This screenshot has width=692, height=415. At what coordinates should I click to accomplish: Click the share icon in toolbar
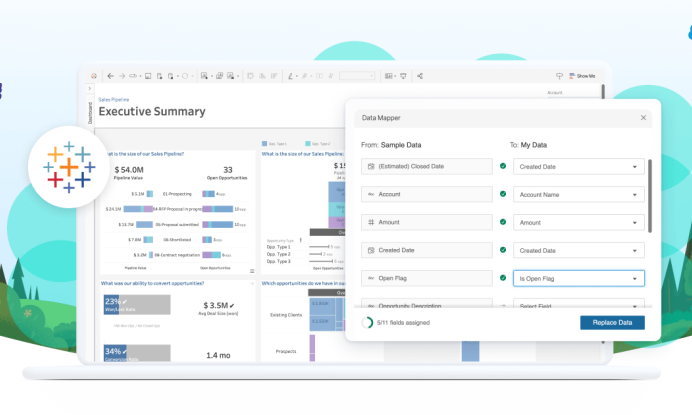click(420, 76)
